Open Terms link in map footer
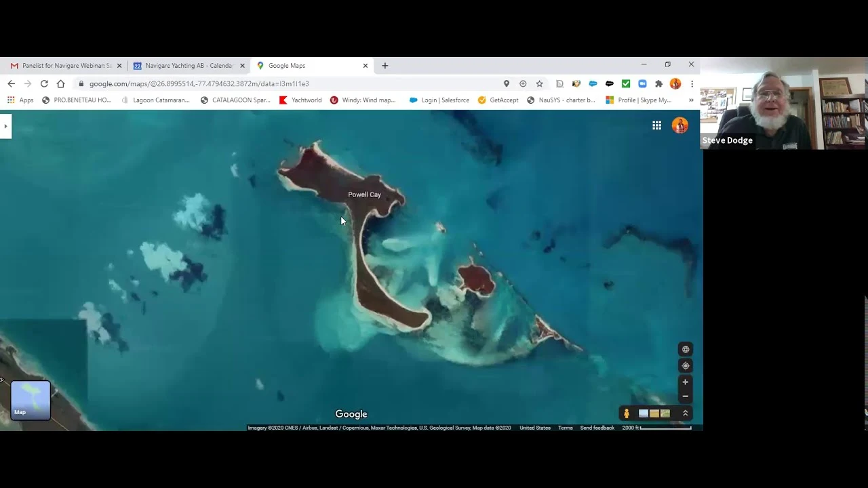Image resolution: width=868 pixels, height=488 pixels. (x=565, y=428)
